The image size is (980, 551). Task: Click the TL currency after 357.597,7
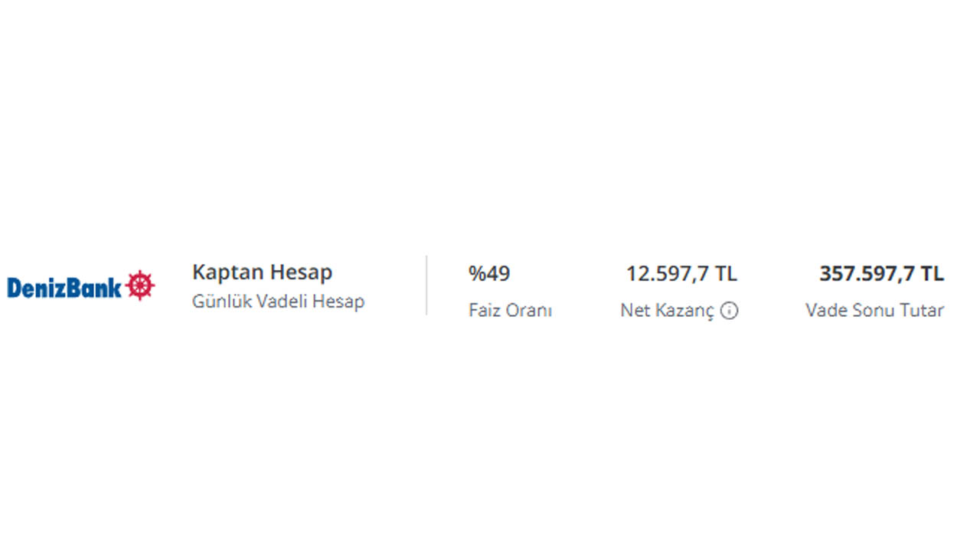point(932,274)
